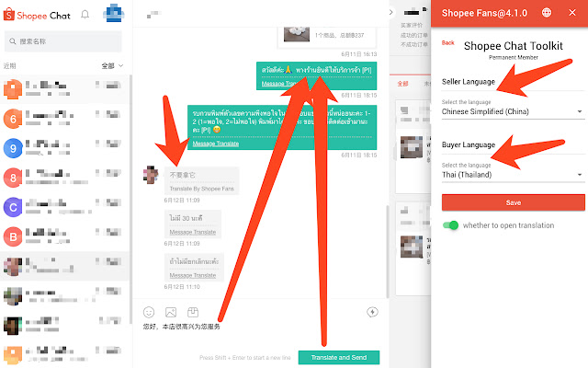Open the quick reply lightning icon
The height and width of the screenshot is (368, 588).
372,312
